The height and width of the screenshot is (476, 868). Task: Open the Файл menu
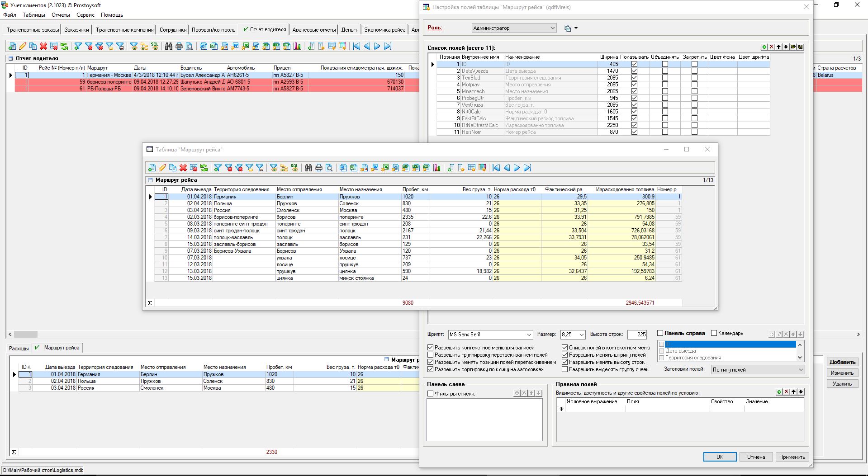click(9, 15)
